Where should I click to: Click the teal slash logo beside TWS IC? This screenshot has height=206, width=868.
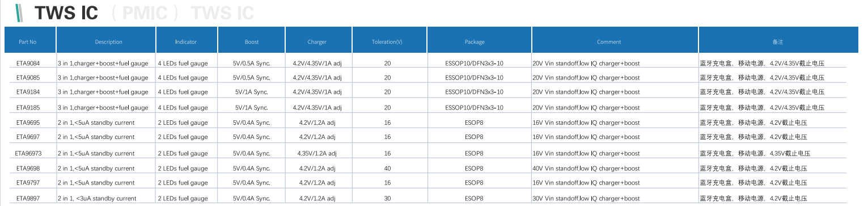20,12
